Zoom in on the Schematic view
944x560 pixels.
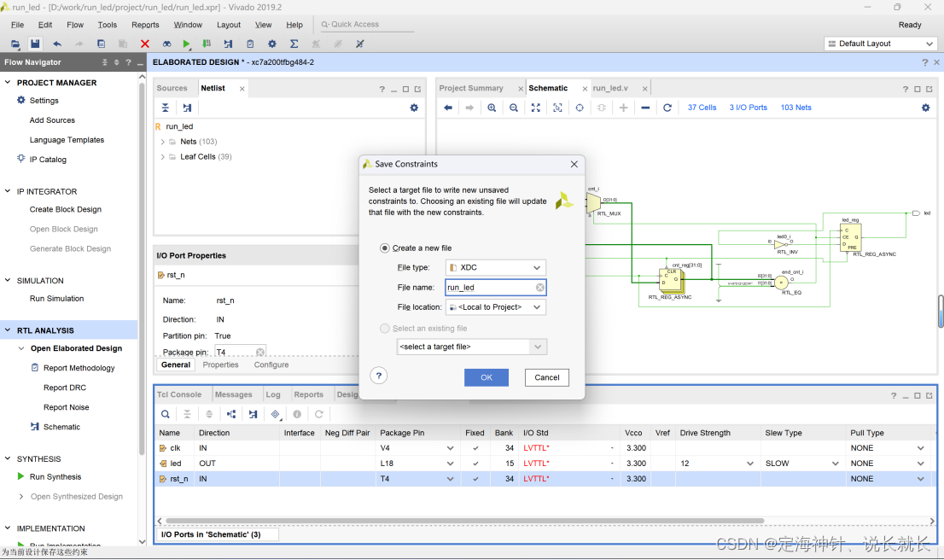(492, 108)
